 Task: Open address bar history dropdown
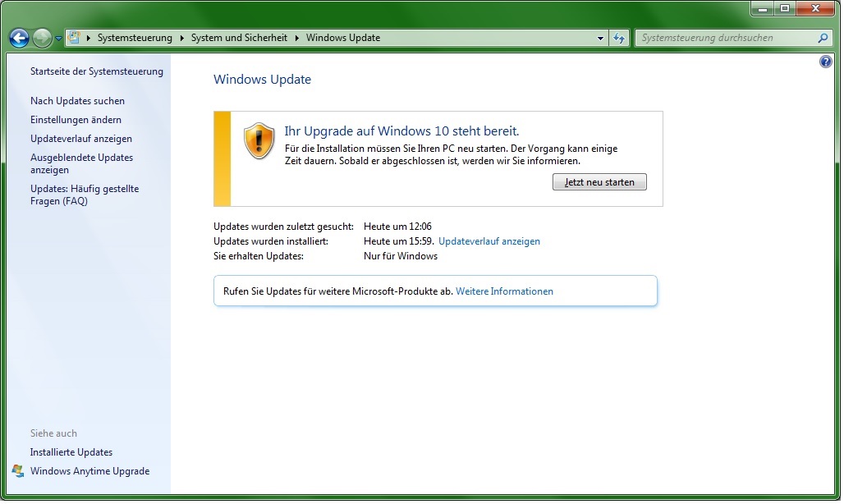click(601, 39)
